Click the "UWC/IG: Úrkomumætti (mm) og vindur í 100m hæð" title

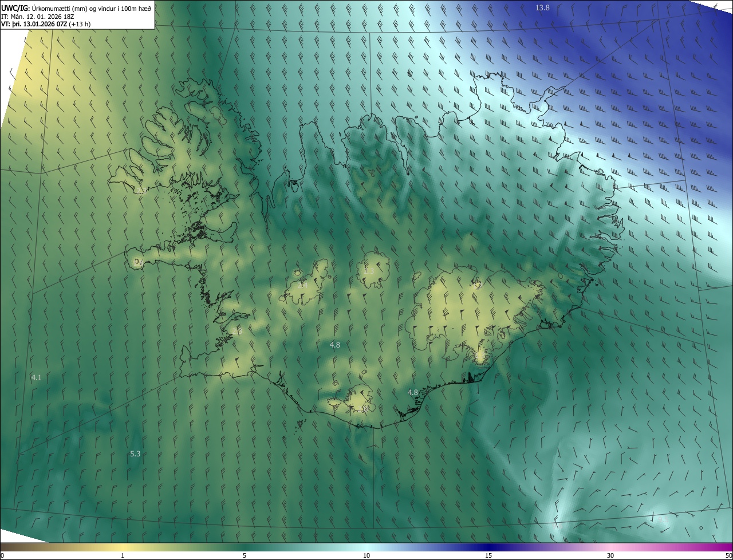click(x=76, y=8)
